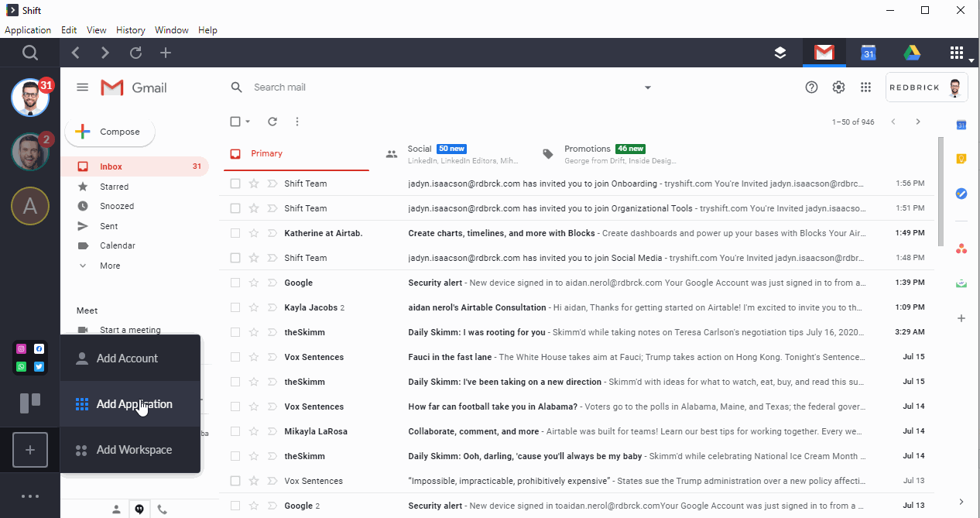The image size is (980, 518).
Task: Expand More in Gmail sidebar
Action: [135, 266]
